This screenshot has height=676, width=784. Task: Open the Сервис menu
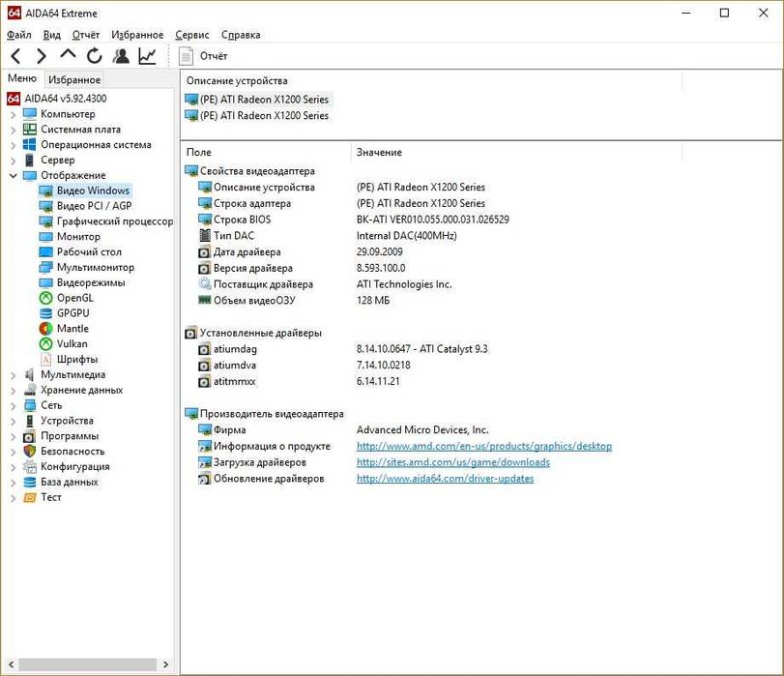192,35
